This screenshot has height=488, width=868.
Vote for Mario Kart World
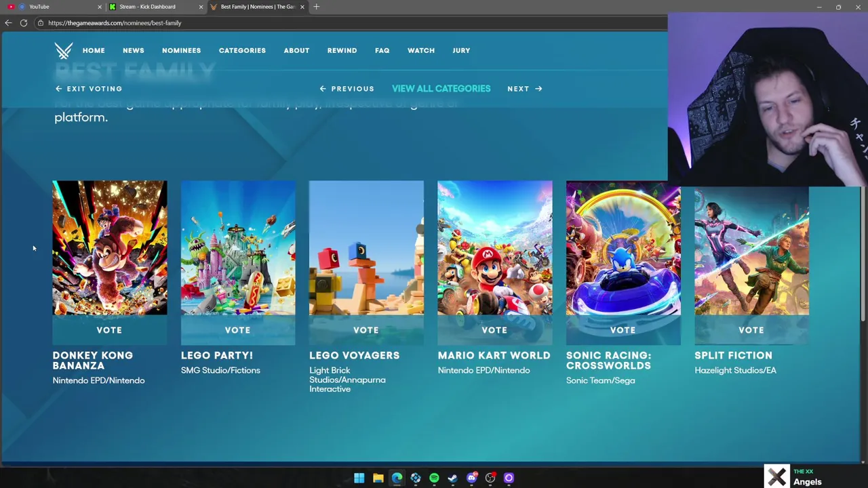coord(494,330)
